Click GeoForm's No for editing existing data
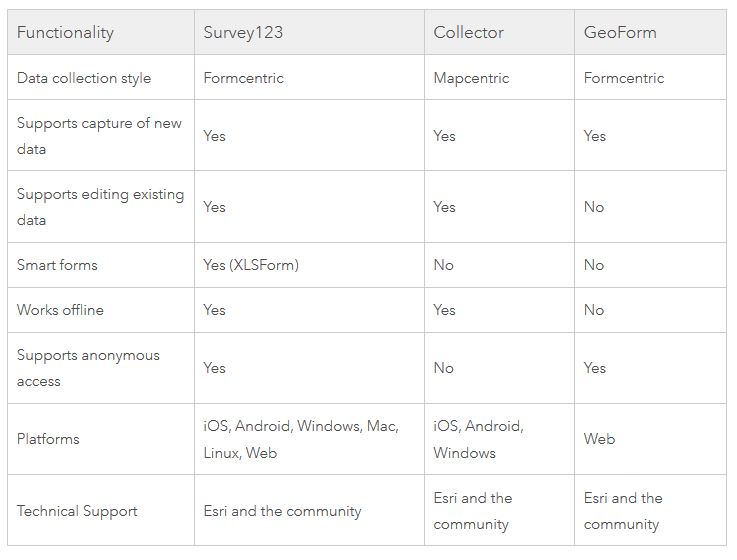The width and height of the screenshot is (737, 560). [594, 207]
